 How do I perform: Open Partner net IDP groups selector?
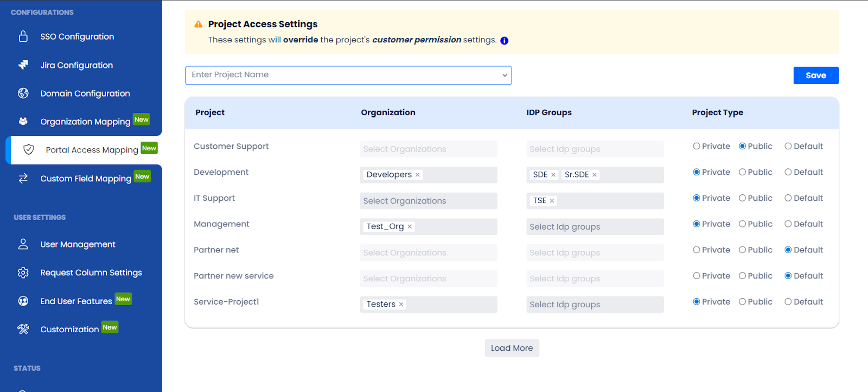point(595,253)
